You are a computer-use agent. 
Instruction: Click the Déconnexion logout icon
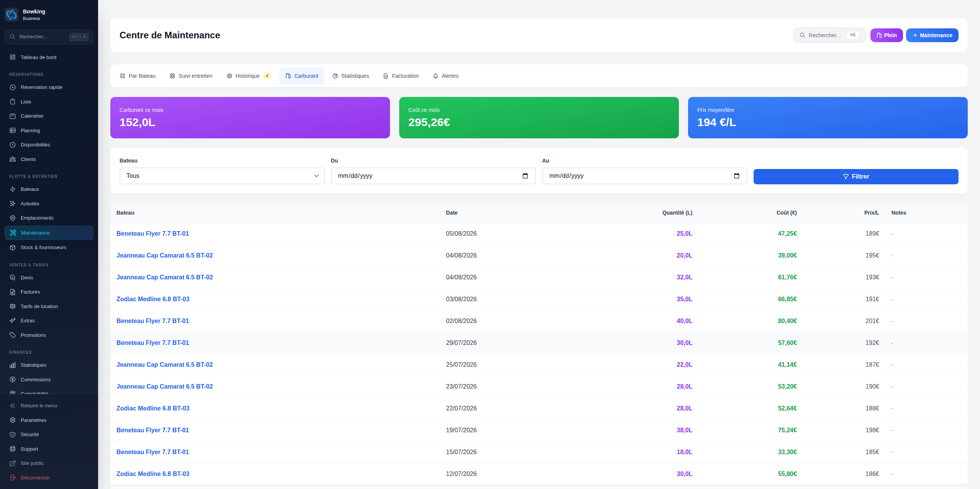pyautogui.click(x=13, y=478)
